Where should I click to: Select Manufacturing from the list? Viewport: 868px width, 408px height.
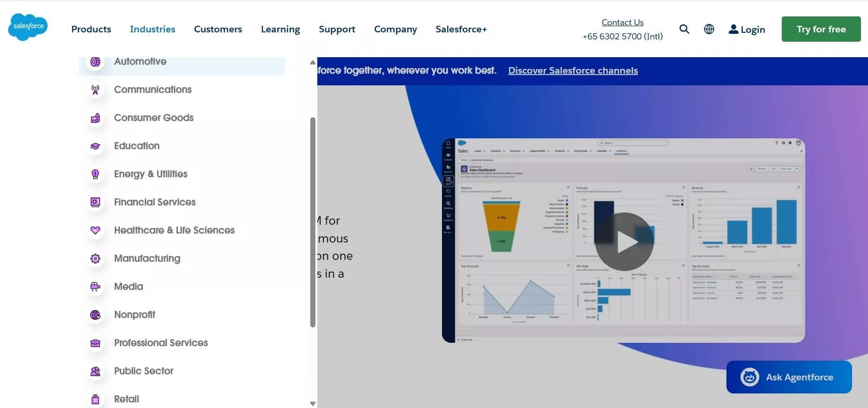tap(147, 258)
